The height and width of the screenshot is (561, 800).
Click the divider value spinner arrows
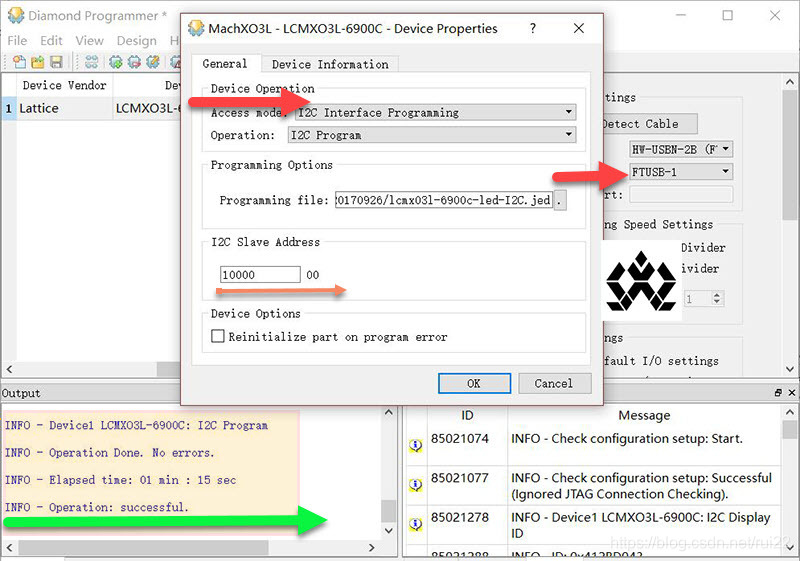(717, 298)
